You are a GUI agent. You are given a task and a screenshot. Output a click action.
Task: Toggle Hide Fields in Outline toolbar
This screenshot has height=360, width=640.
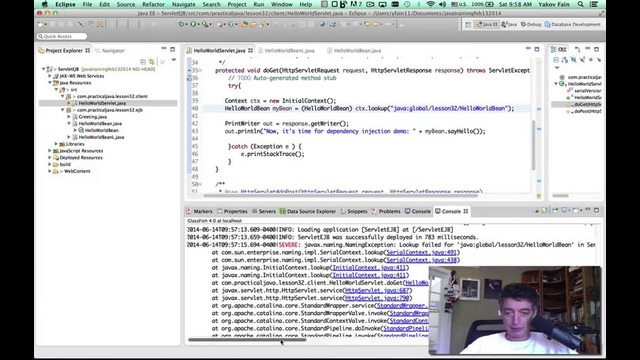(x=573, y=60)
